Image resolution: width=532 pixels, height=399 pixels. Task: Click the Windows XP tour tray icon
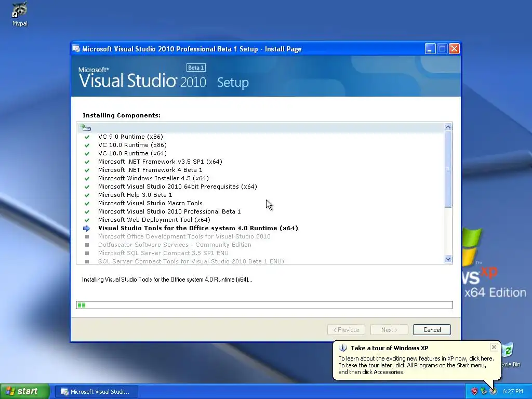[x=493, y=391]
